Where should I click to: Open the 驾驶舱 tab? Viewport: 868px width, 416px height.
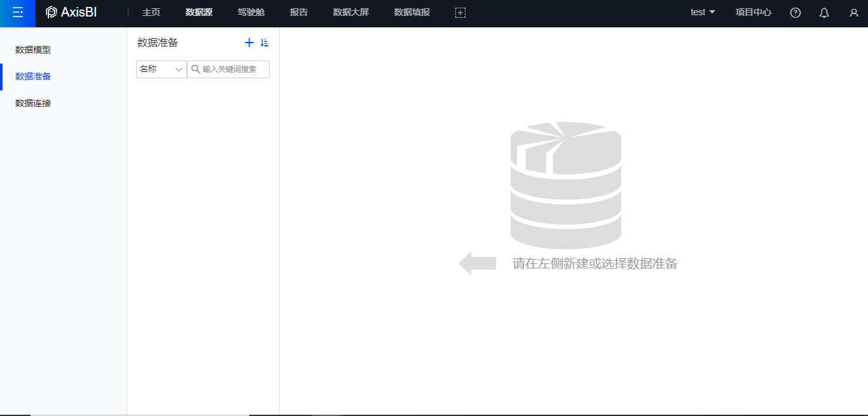(251, 13)
